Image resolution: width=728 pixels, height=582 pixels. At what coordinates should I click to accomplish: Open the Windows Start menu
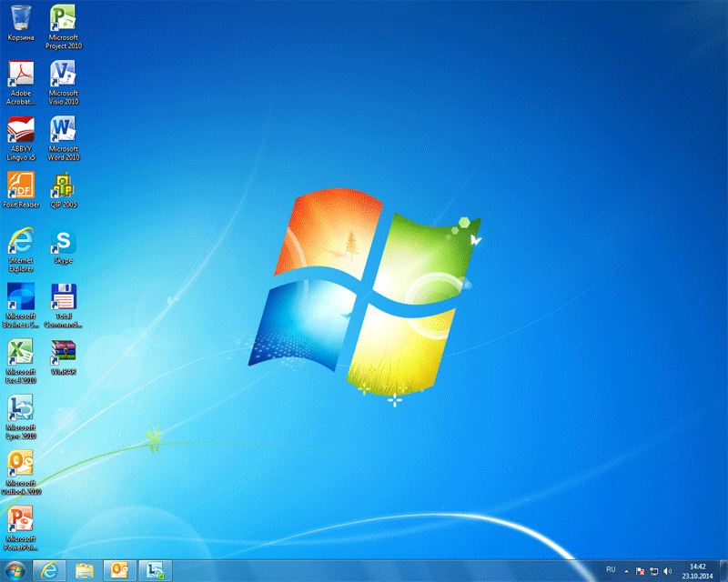pos(15,570)
